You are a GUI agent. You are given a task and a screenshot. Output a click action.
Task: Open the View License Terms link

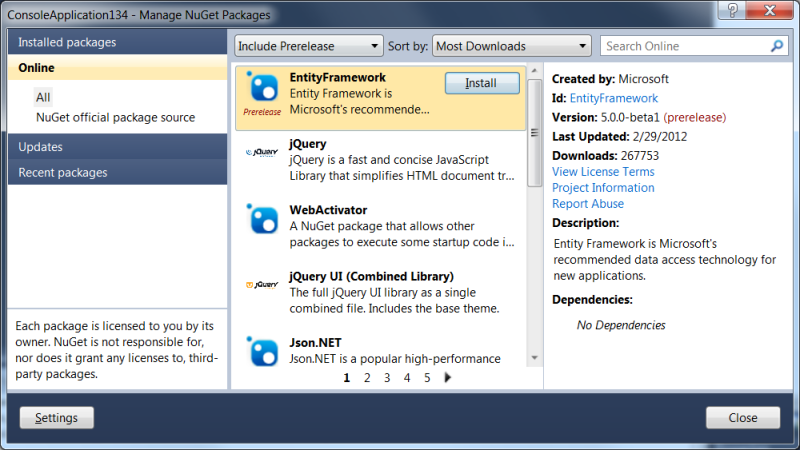pos(603,172)
